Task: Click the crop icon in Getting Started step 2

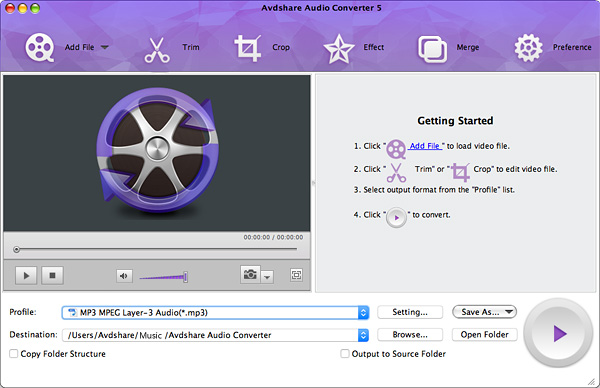Action: [460, 172]
